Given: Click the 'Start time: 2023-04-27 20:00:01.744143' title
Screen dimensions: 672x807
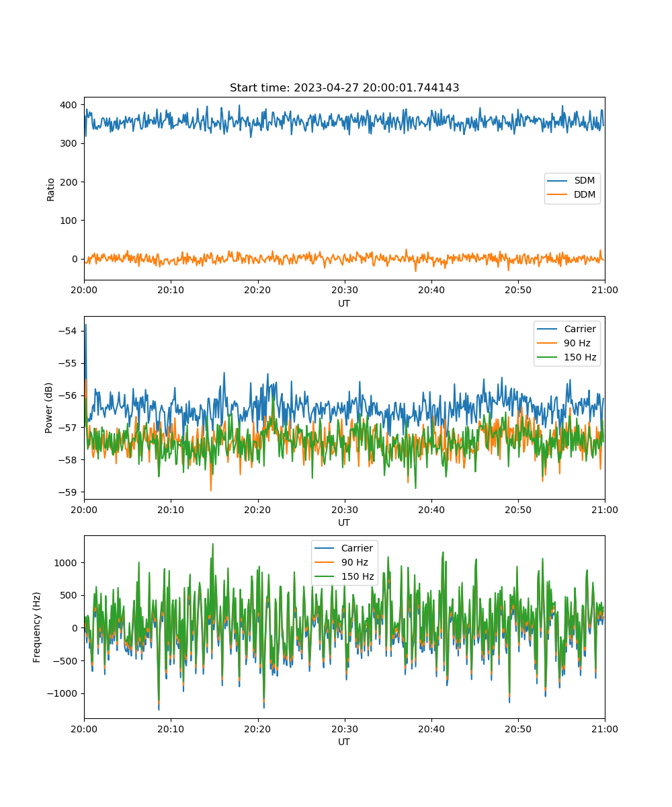Looking at the screenshot, I should pos(344,88).
